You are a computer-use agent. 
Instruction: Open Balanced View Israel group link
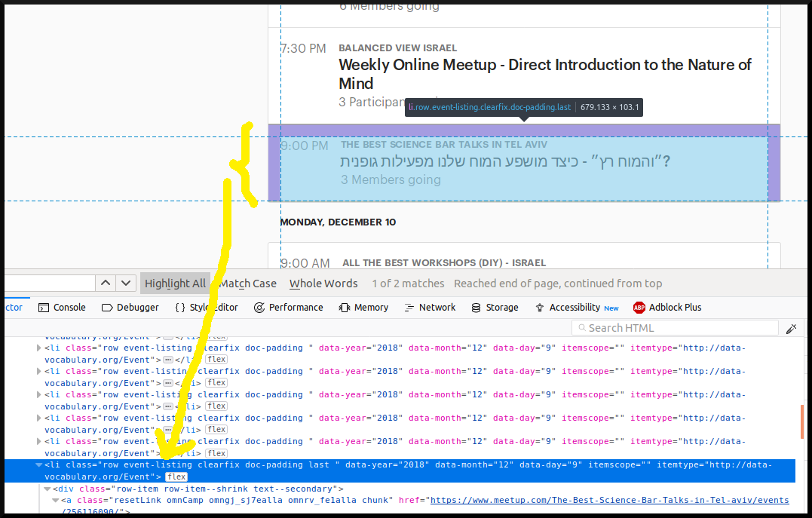click(398, 48)
